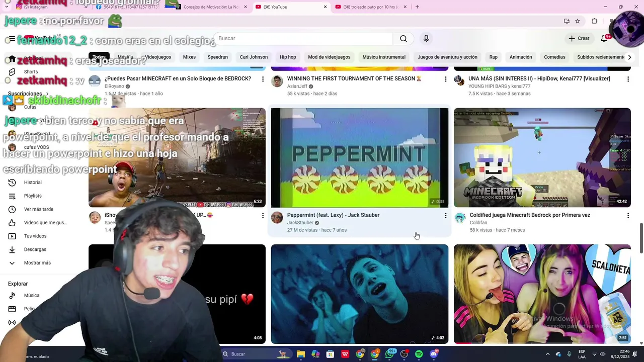644x362 pixels.
Task: Start voice search with the microphone icon
Action: click(426, 39)
